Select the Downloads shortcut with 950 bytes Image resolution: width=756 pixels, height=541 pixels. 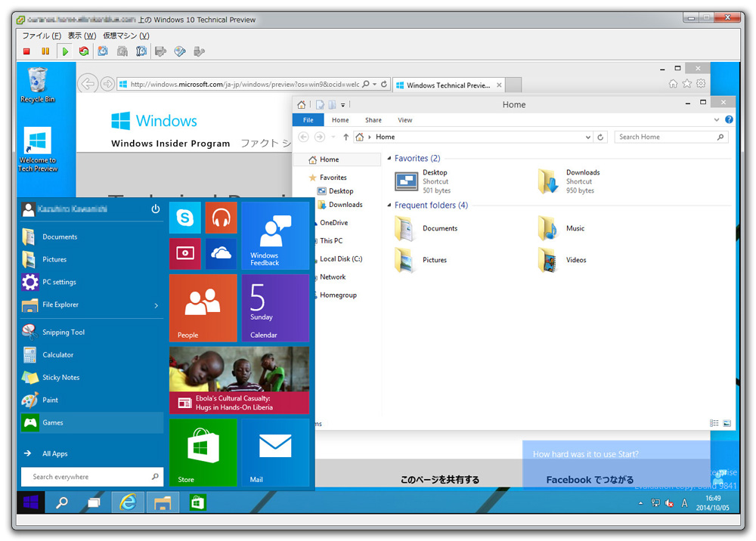tap(569, 181)
